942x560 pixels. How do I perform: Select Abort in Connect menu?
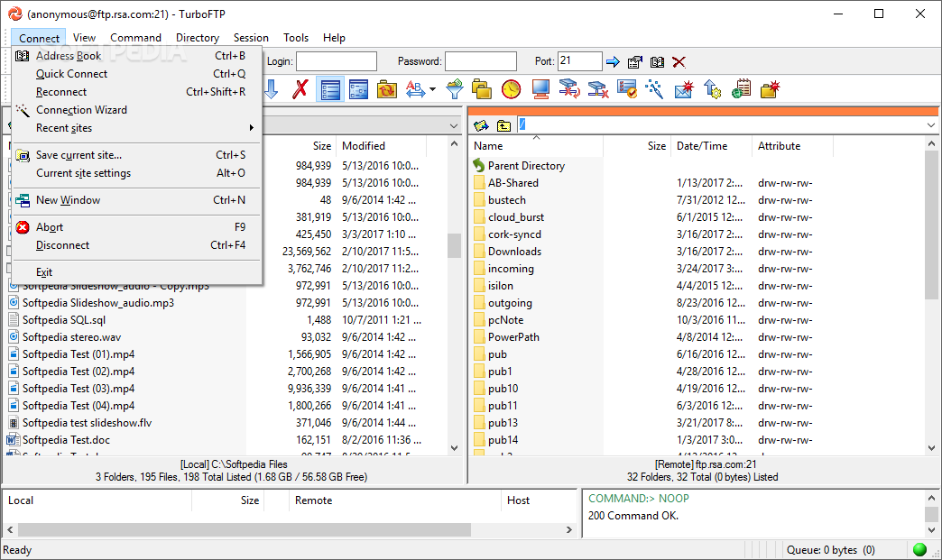coord(137,227)
